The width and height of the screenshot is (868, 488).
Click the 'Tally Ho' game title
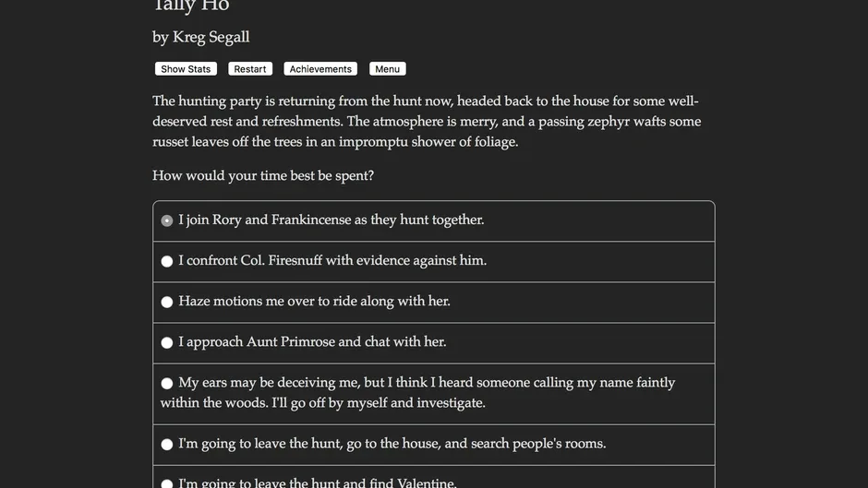(191, 6)
